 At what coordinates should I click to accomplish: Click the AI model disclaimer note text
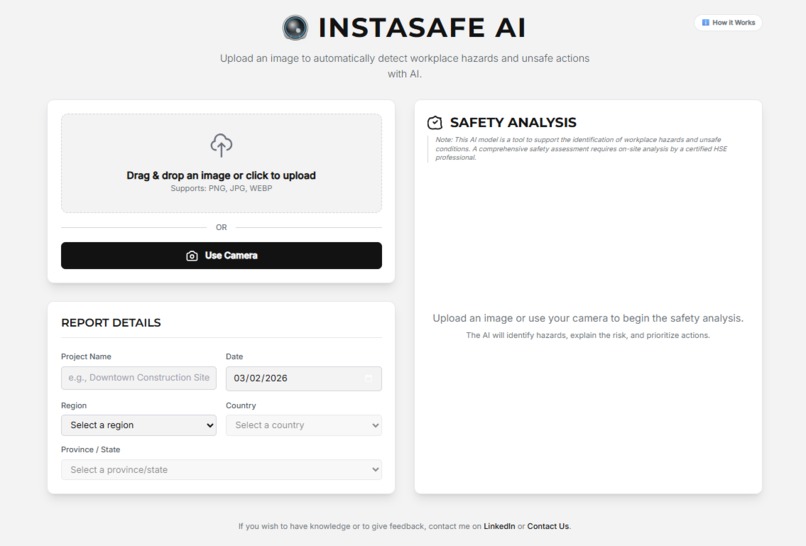tap(581, 149)
